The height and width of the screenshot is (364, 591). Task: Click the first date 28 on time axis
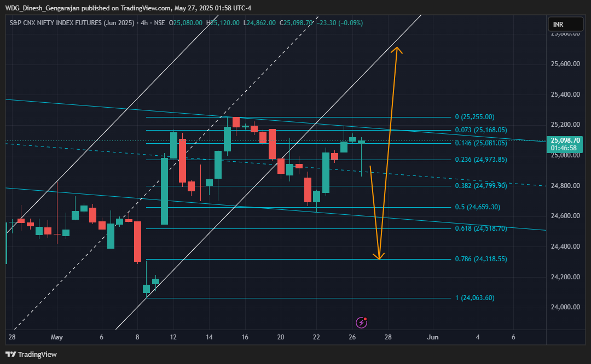(x=12, y=337)
